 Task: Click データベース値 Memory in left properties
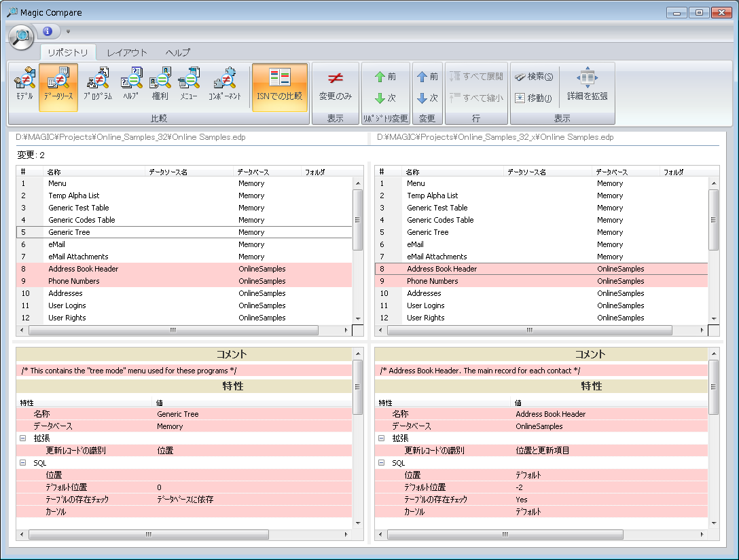[170, 426]
